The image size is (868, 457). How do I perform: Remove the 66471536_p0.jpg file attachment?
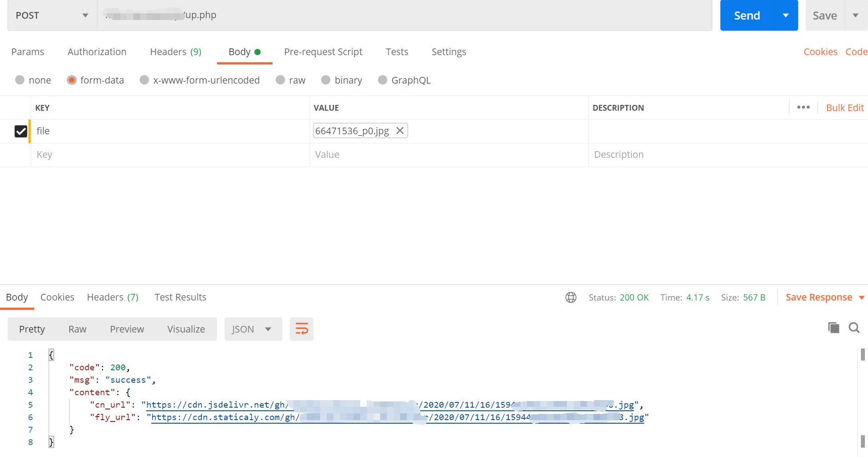pyautogui.click(x=400, y=131)
